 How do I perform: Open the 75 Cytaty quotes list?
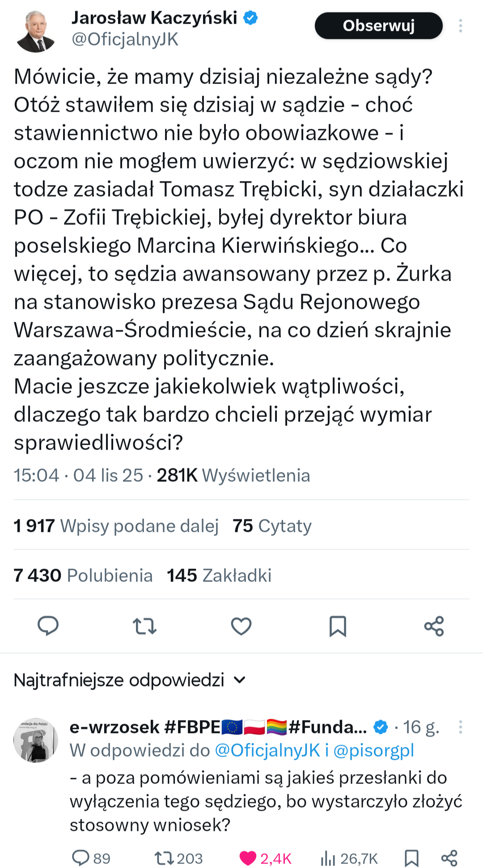point(272,526)
